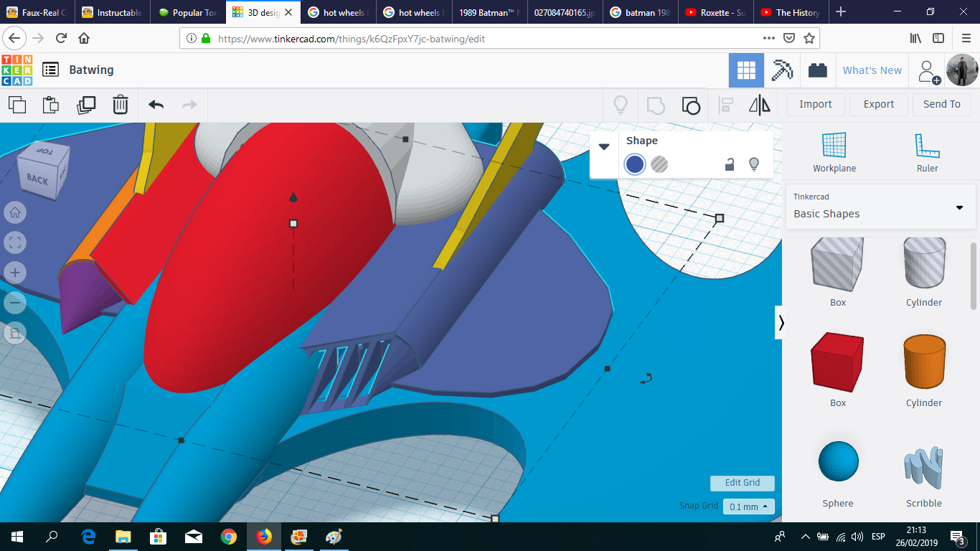Click the Fit all in view button

[15, 242]
